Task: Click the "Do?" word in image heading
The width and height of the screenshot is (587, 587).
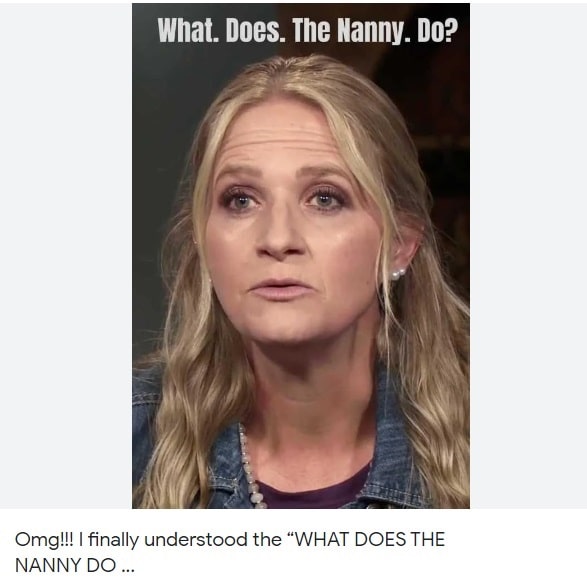Action: click(x=437, y=30)
